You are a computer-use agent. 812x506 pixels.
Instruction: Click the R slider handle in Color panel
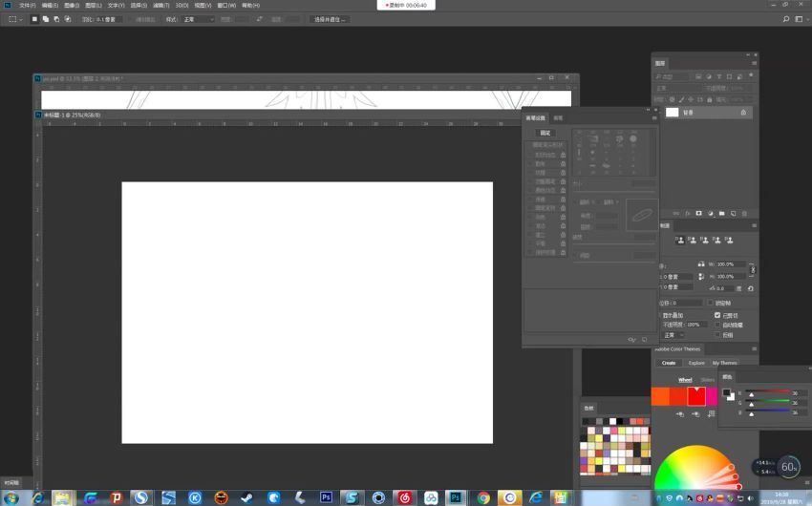point(752,394)
